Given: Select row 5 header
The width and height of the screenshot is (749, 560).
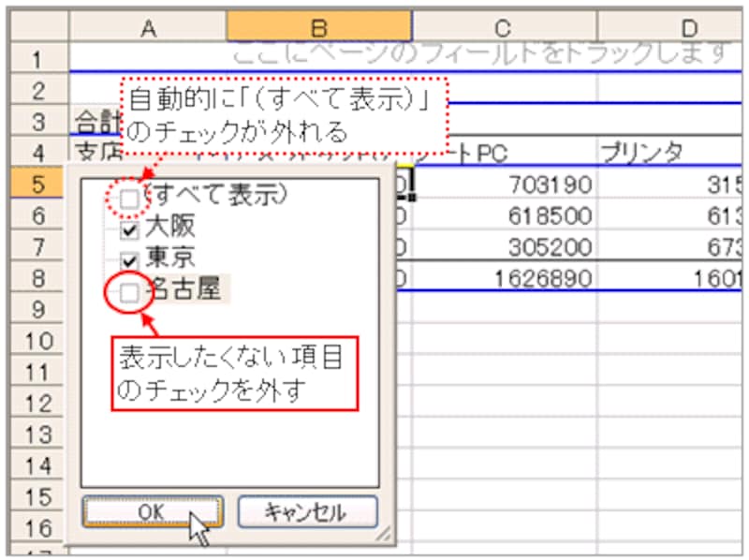Looking at the screenshot, I should pos(37,184).
